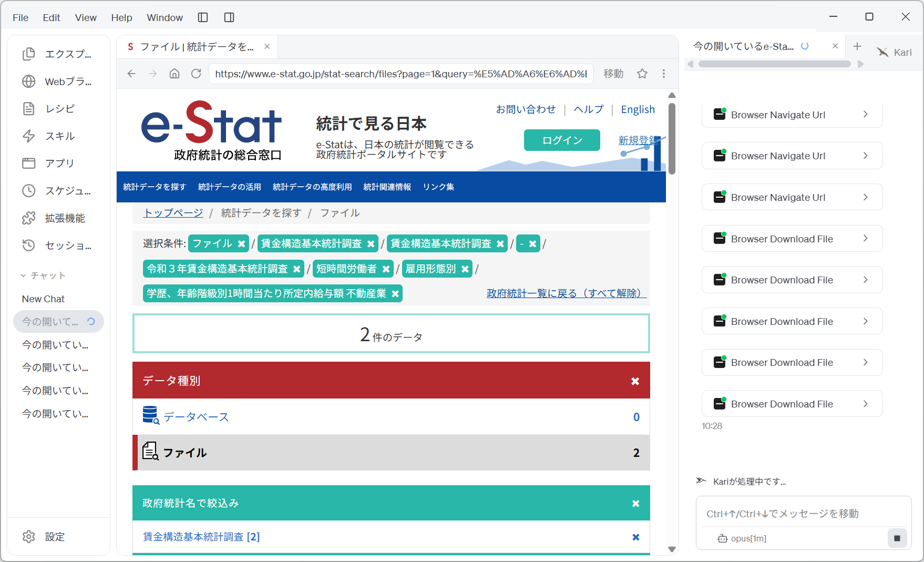Remove the 短時間労働者 filter tag
Viewport: 924px width, 562px height.
tap(386, 269)
